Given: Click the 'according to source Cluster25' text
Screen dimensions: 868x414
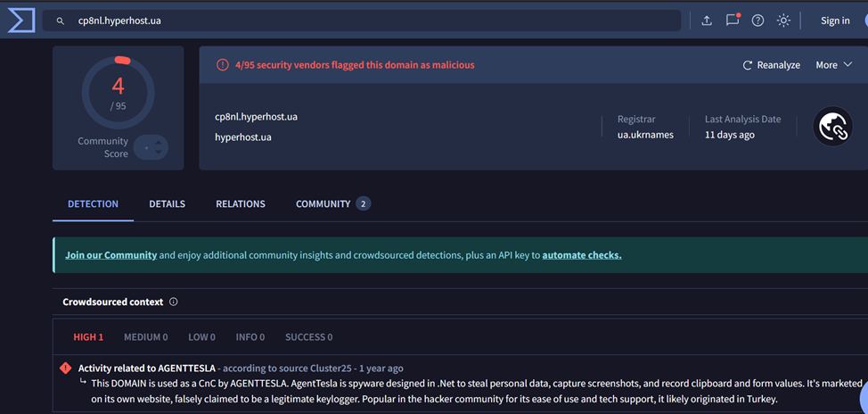Looking at the screenshot, I should click(287, 368).
